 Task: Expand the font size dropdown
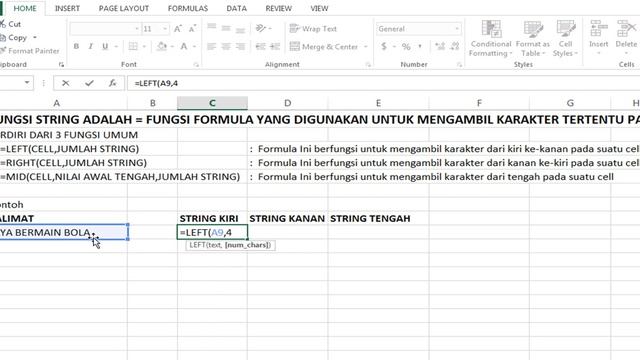[165, 29]
